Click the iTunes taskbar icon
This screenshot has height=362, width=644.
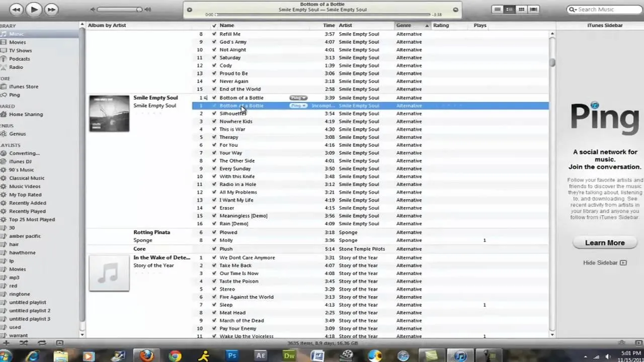point(460,355)
